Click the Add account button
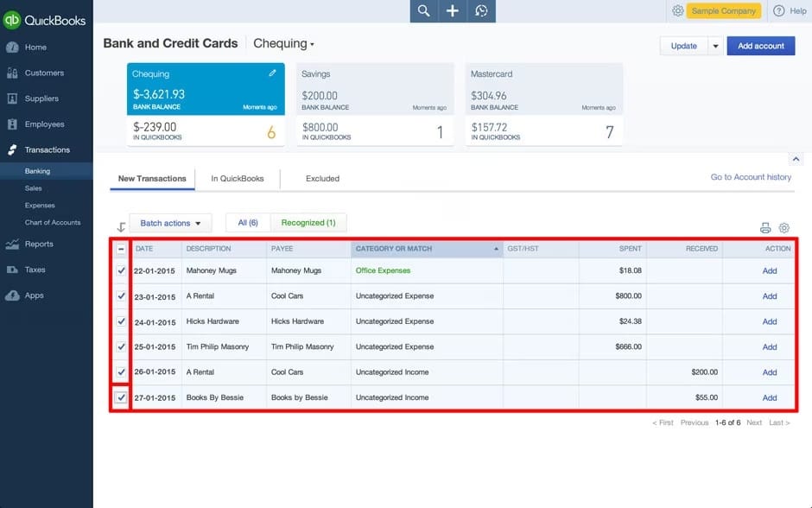The width and height of the screenshot is (812, 508). (x=760, y=46)
